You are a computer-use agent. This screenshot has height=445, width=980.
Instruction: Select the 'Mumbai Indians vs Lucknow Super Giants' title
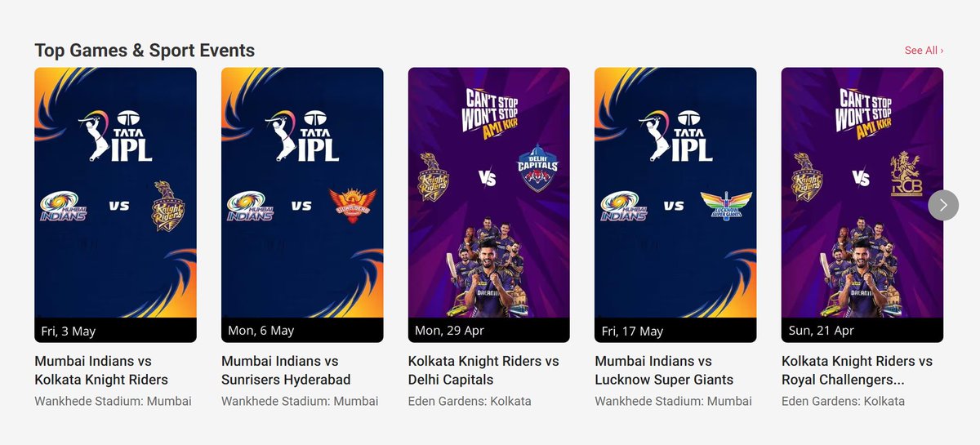pyautogui.click(x=664, y=370)
